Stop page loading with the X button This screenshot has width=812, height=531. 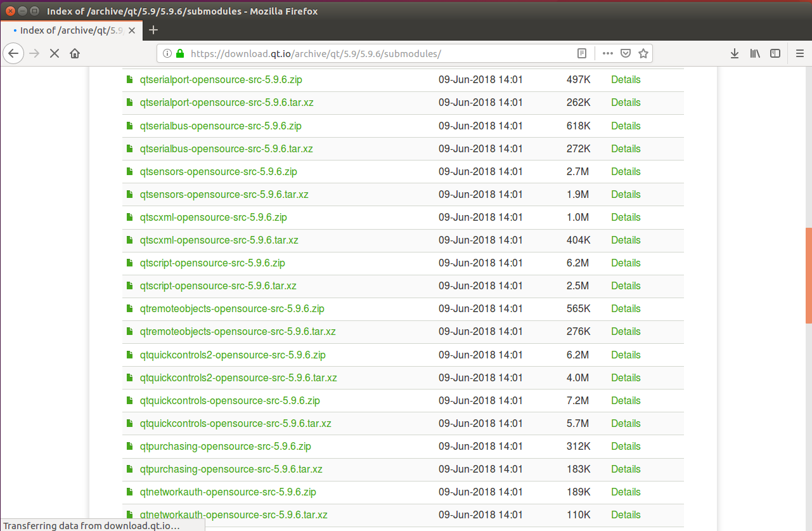coord(55,54)
